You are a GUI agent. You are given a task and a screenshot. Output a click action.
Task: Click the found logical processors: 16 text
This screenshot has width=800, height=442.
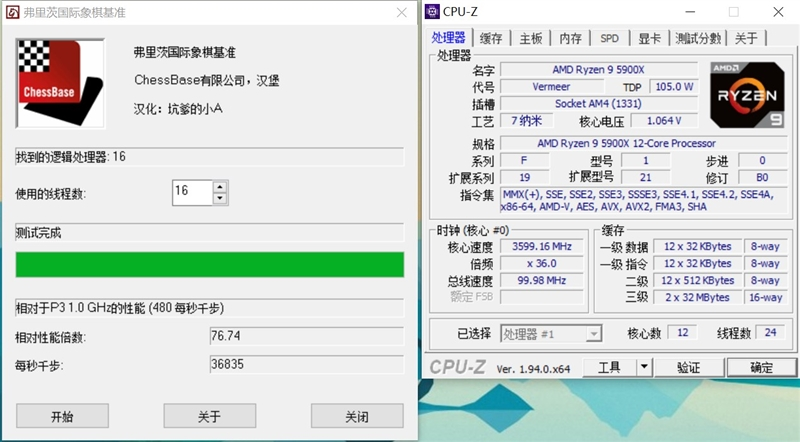[x=70, y=157]
